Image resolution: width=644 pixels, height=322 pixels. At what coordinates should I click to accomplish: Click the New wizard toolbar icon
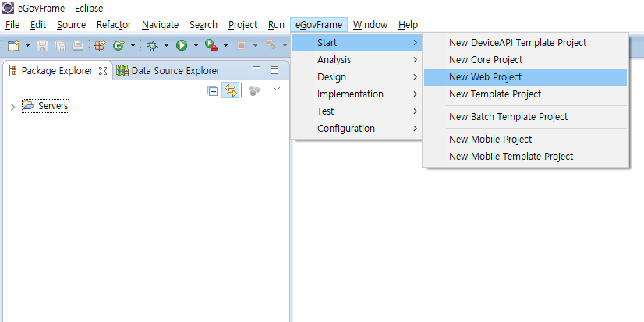tap(13, 46)
